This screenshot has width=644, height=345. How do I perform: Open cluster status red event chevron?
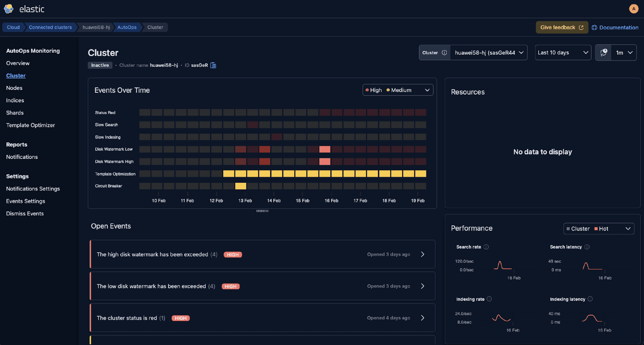click(423, 318)
